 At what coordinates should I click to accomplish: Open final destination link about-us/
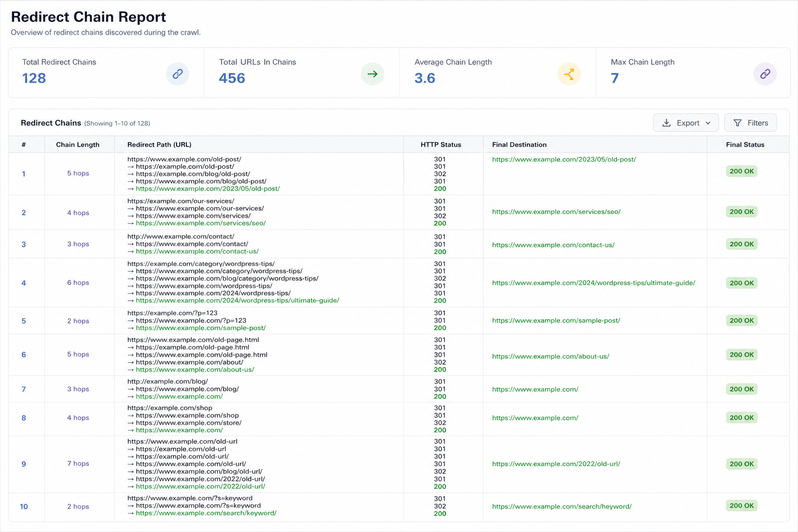point(551,356)
